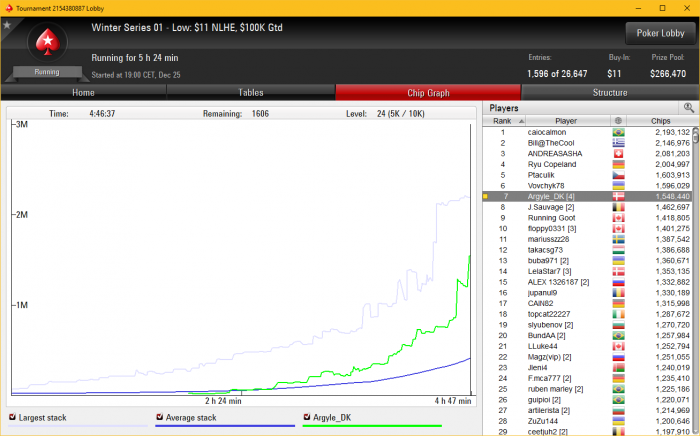Select player row ruben marley [2]
700x436 pixels.
588,389
